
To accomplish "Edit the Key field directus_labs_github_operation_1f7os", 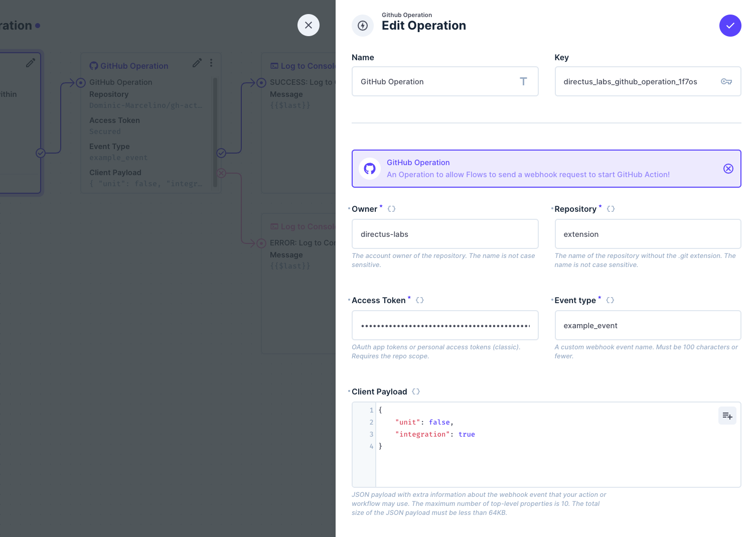I will point(648,81).
